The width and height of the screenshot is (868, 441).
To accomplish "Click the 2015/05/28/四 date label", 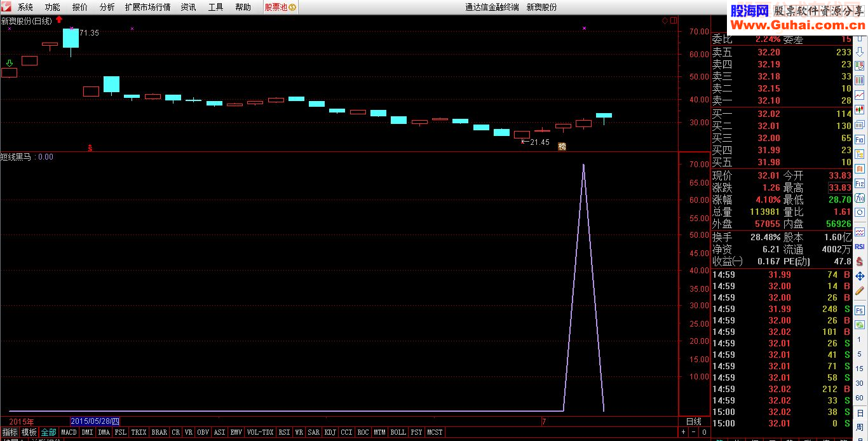I will [95, 421].
